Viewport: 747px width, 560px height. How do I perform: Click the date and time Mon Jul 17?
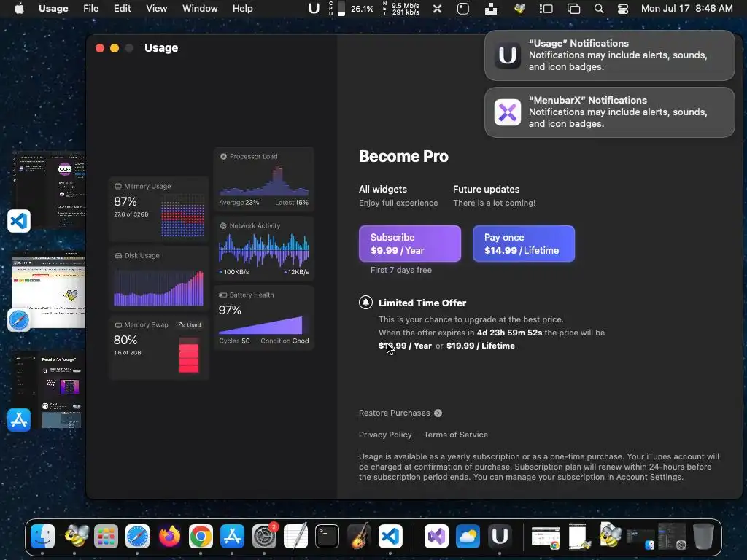pos(686,9)
